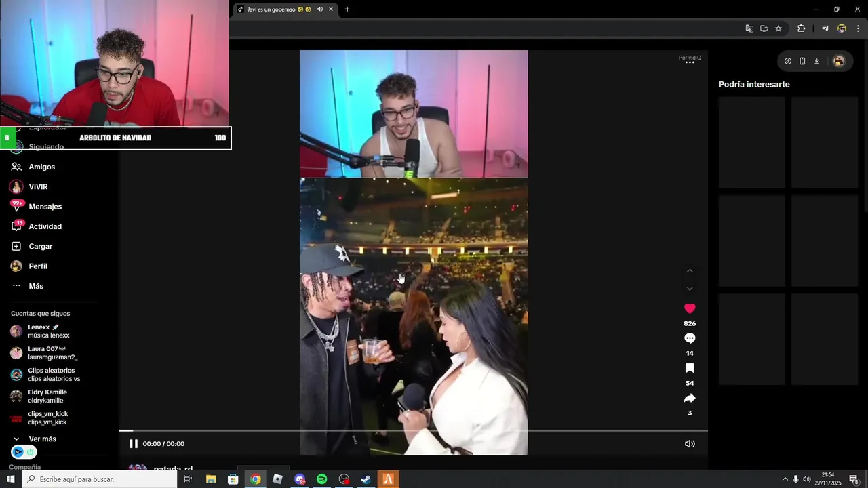This screenshot has height=488, width=868.
Task: Open the VIVIR live section
Action: point(28,186)
